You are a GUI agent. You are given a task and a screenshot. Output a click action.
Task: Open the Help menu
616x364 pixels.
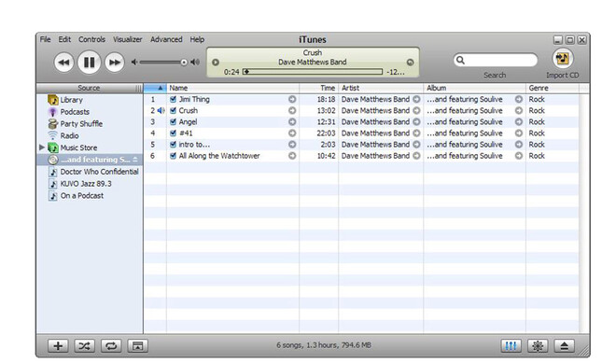197,39
